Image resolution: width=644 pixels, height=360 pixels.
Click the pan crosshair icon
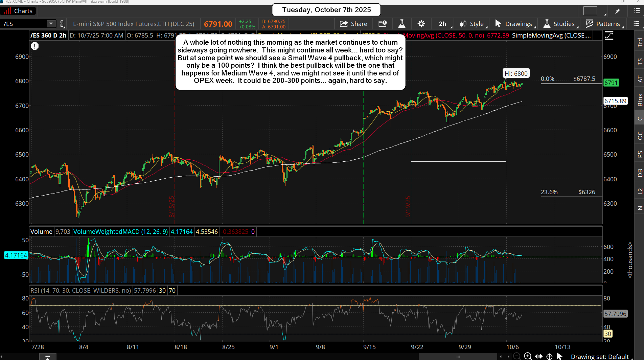tap(549, 356)
